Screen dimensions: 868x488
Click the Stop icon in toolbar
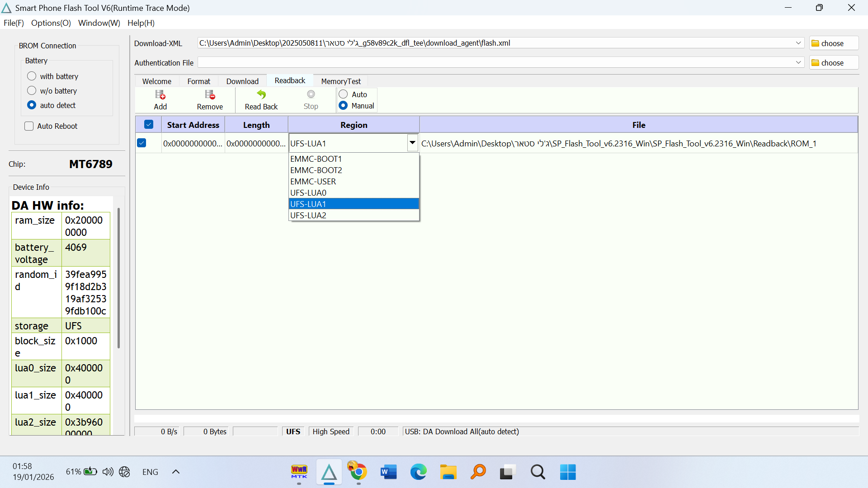(x=311, y=94)
